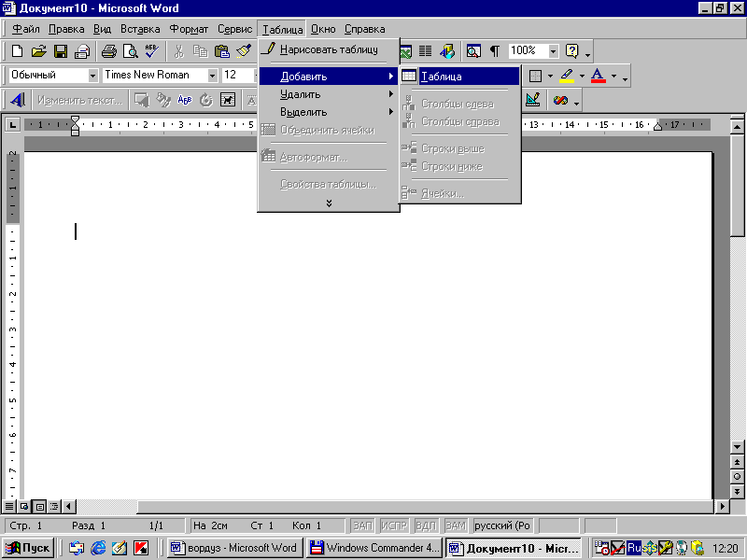Toggle the ЗАП macro recording indicator

[x=362, y=525]
